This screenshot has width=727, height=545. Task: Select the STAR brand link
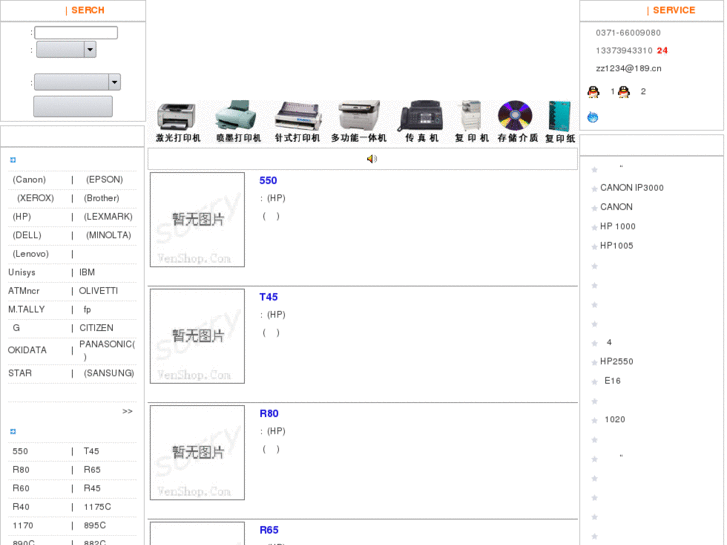(20, 373)
